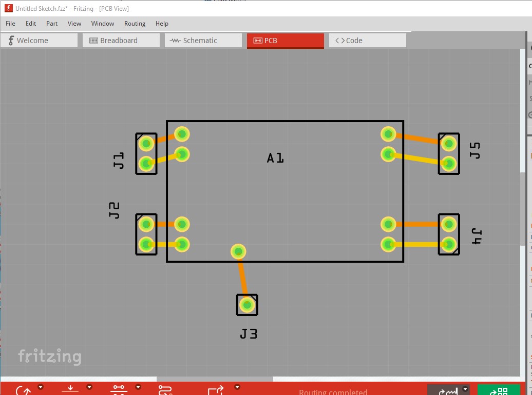Viewport: 532px width, 395px height.
Task: Click the Rotate icon in bottom toolbar
Action: 23,390
